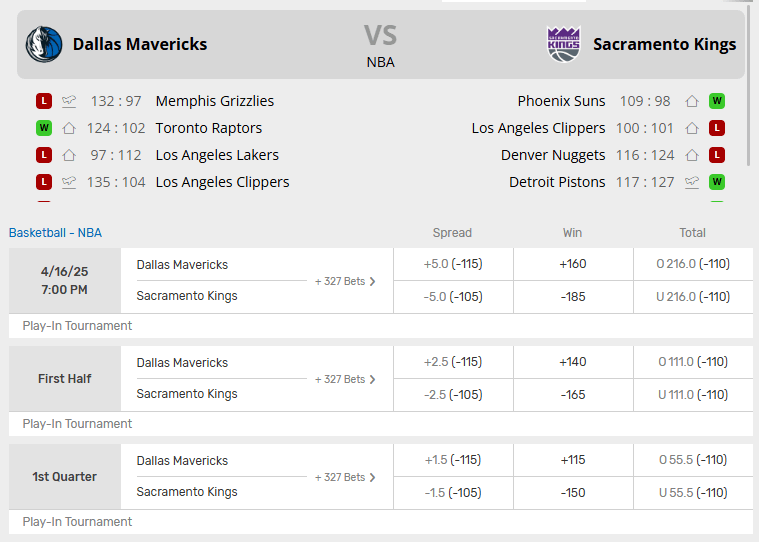Expand +327 Bets for First Half
This screenshot has width=759, height=542.
point(345,379)
